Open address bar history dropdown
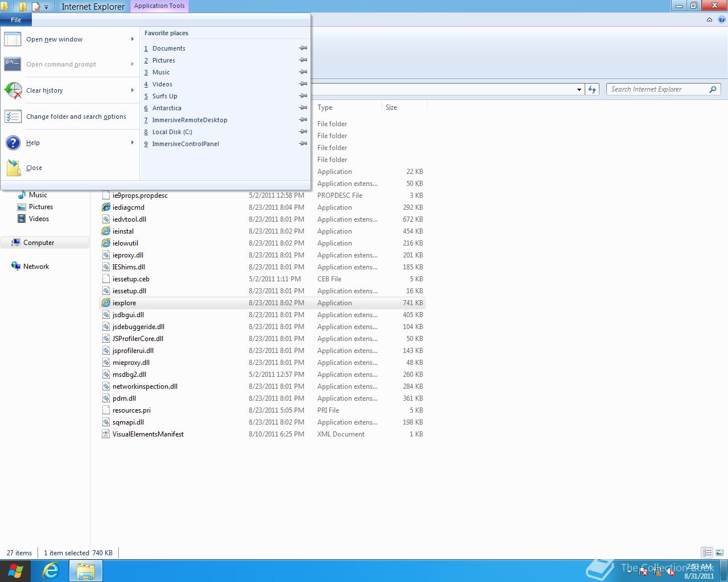728x582 pixels. coord(579,89)
